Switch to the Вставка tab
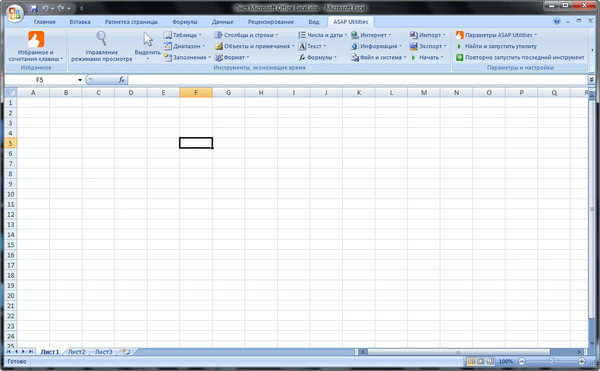Viewport: 600px width, 371px height. tap(80, 22)
